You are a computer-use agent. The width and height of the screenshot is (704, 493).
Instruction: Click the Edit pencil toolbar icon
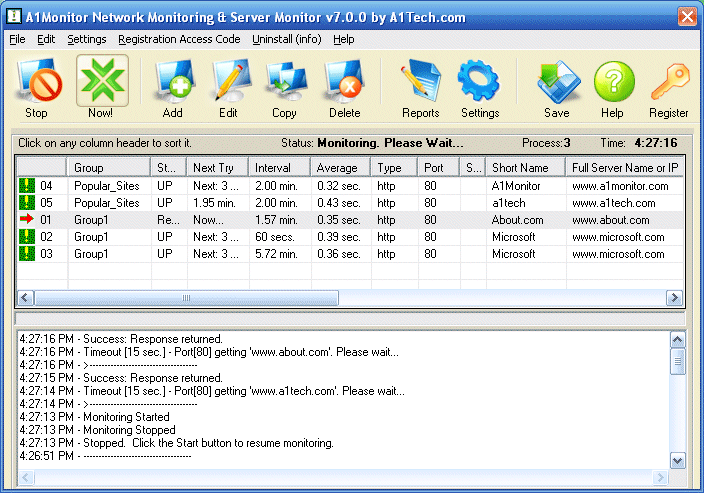(x=228, y=87)
